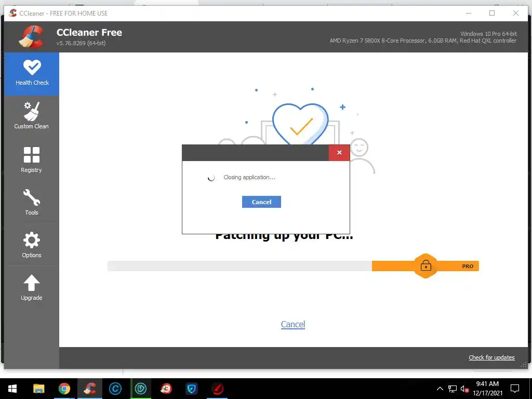The image size is (532, 399).
Task: Open File Explorer from taskbar
Action: click(x=38, y=389)
